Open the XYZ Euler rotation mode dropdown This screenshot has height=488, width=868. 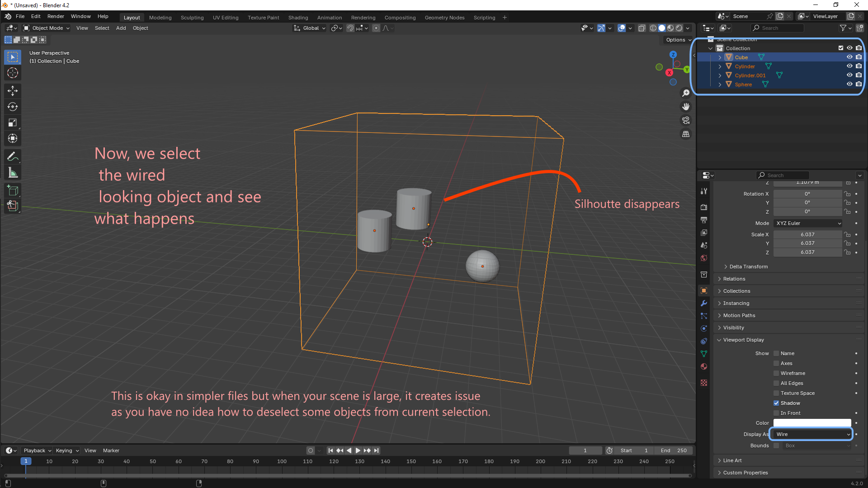[808, 223]
